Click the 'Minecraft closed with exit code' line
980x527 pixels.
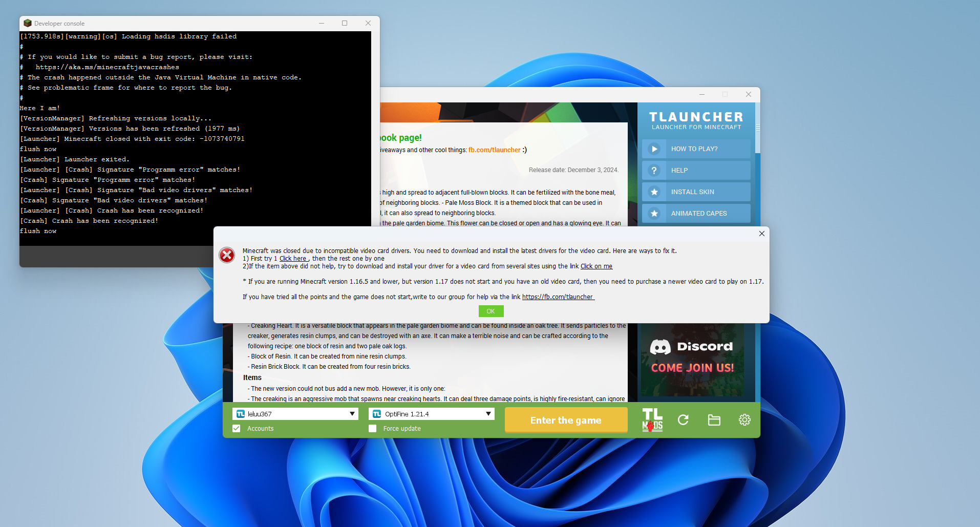(132, 139)
